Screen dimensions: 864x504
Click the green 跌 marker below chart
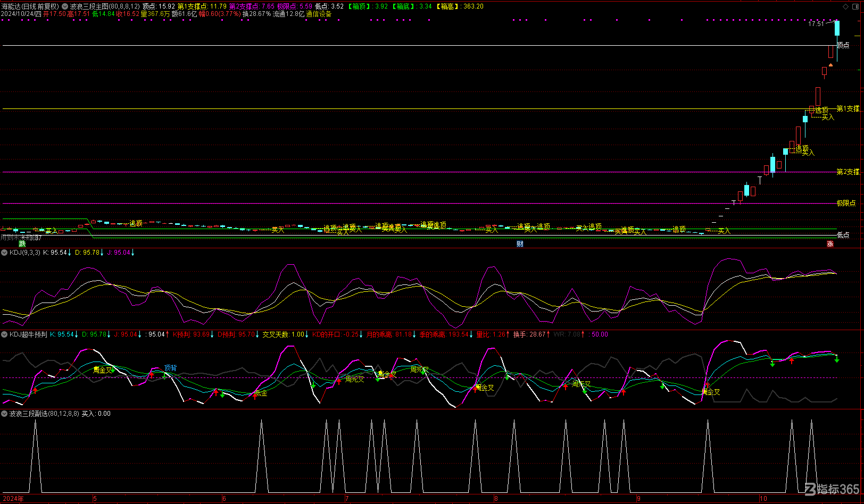[22, 243]
